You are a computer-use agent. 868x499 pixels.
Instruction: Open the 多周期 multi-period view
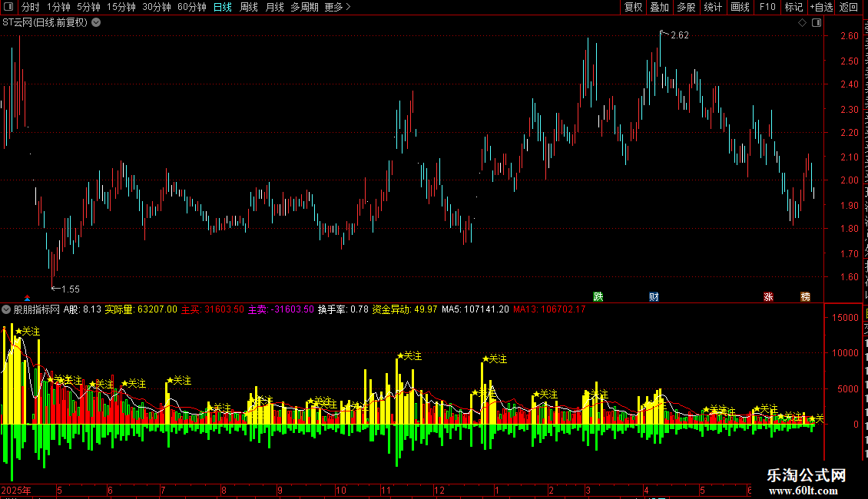(304, 7)
